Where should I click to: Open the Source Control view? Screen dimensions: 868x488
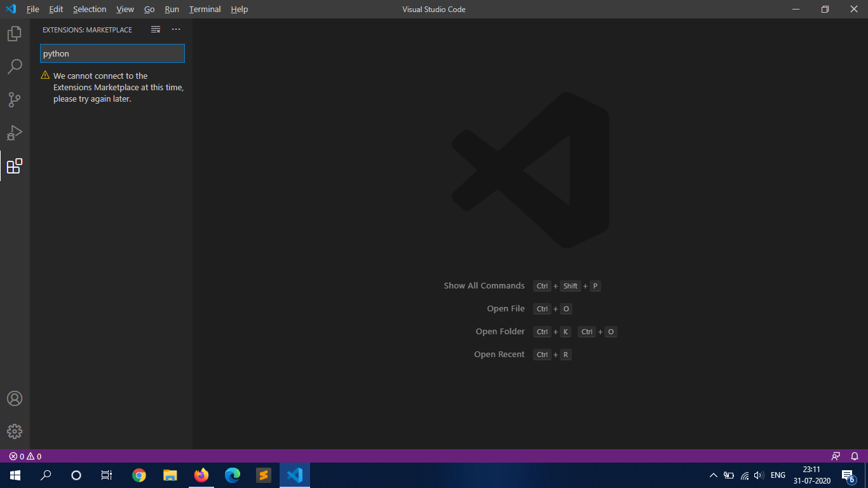[x=14, y=99]
